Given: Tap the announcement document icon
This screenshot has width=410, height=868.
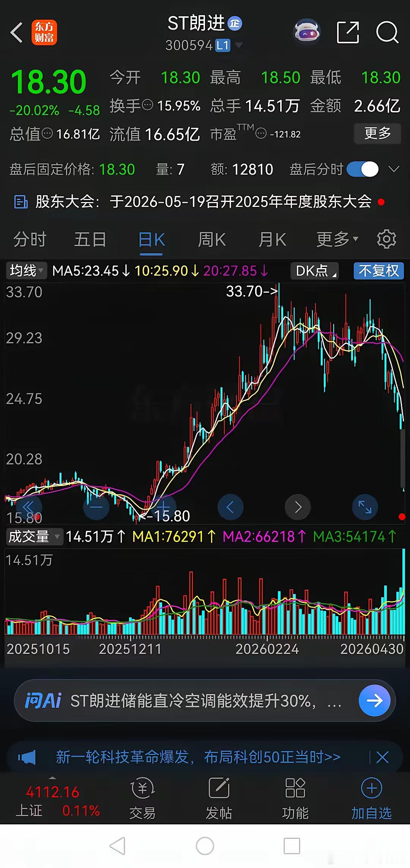Looking at the screenshot, I should pyautogui.click(x=20, y=202).
